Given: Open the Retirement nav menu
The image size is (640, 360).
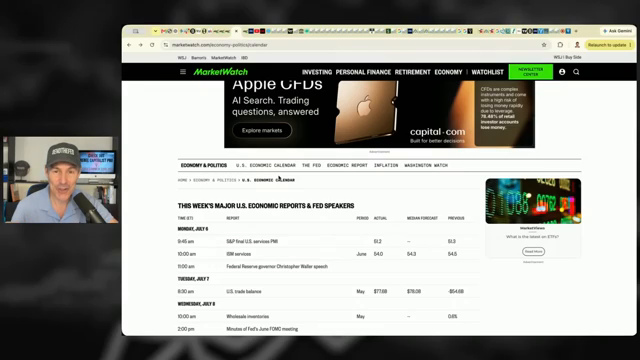Looking at the screenshot, I should click(412, 72).
